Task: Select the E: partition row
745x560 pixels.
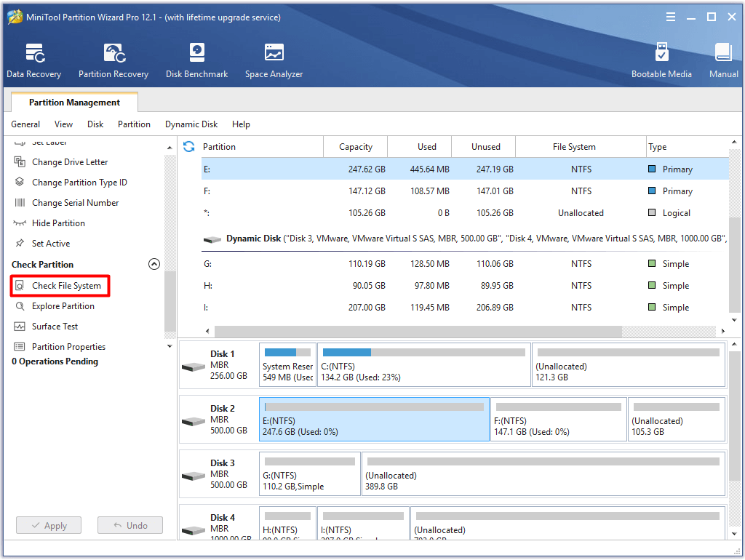Action: (x=465, y=169)
